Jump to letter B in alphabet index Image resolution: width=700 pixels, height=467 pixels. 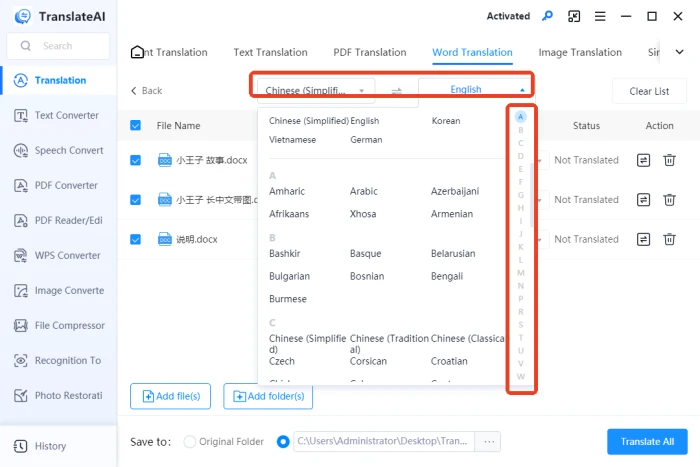[x=520, y=130]
